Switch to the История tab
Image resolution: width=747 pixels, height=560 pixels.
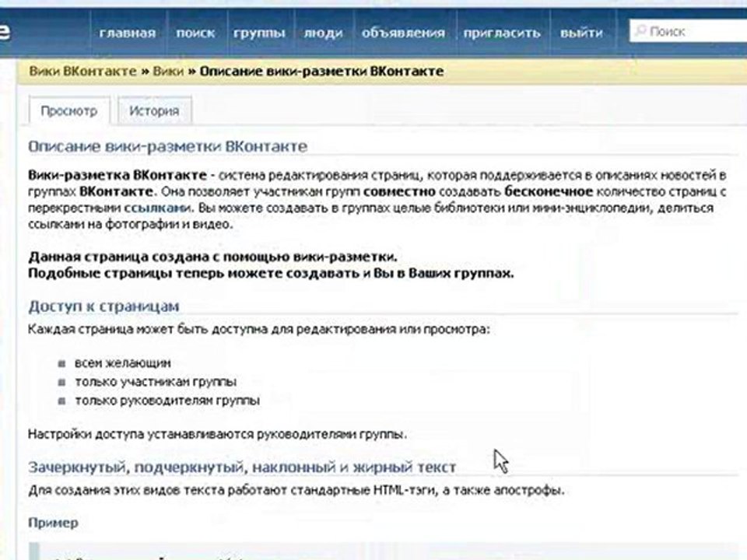(x=154, y=111)
